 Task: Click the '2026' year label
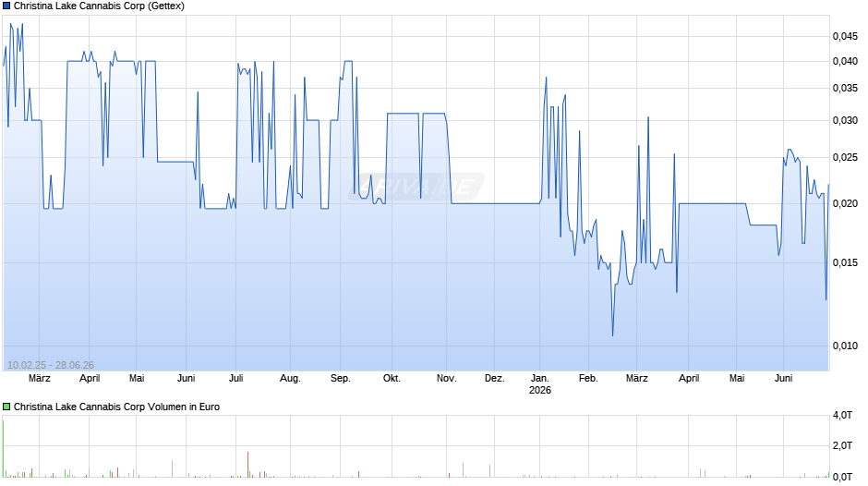(540, 390)
